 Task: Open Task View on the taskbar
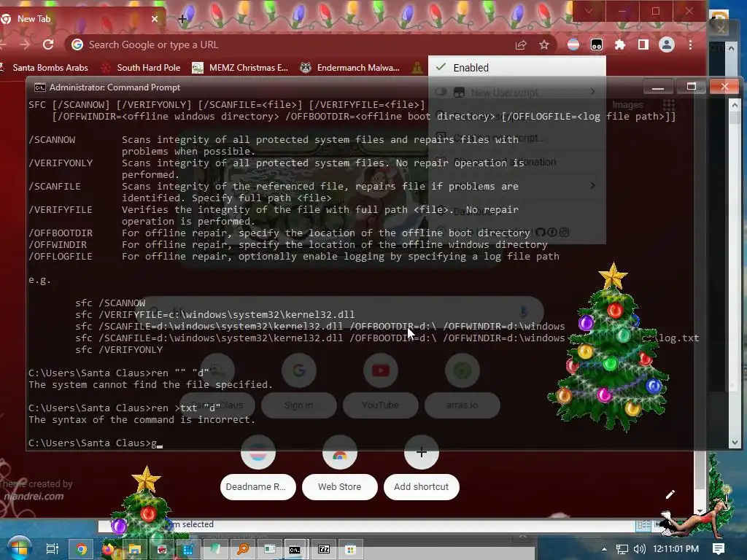coord(53,549)
